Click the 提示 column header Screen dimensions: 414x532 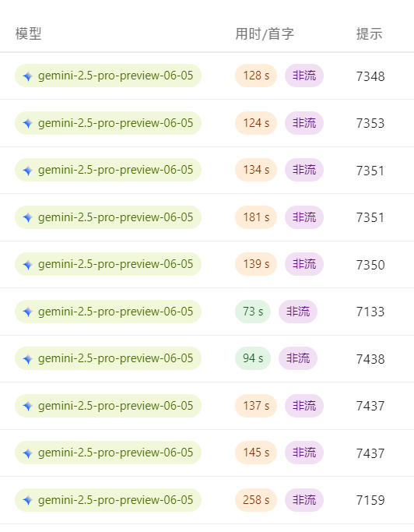369,34
